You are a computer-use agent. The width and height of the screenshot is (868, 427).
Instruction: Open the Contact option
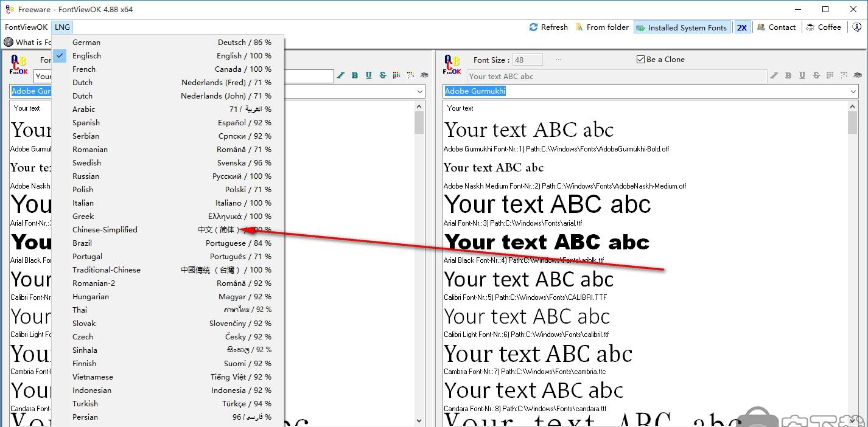(x=776, y=27)
